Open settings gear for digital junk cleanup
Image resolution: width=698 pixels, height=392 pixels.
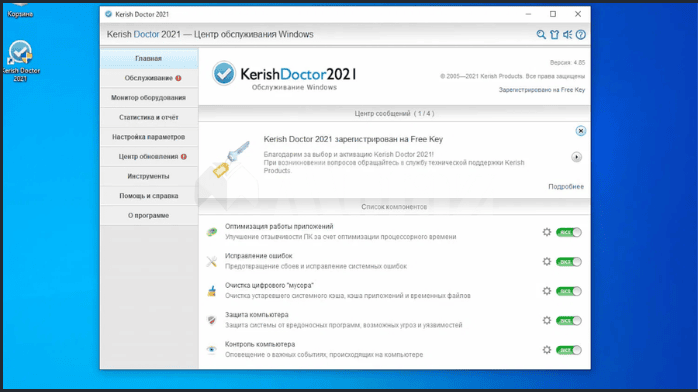point(547,291)
